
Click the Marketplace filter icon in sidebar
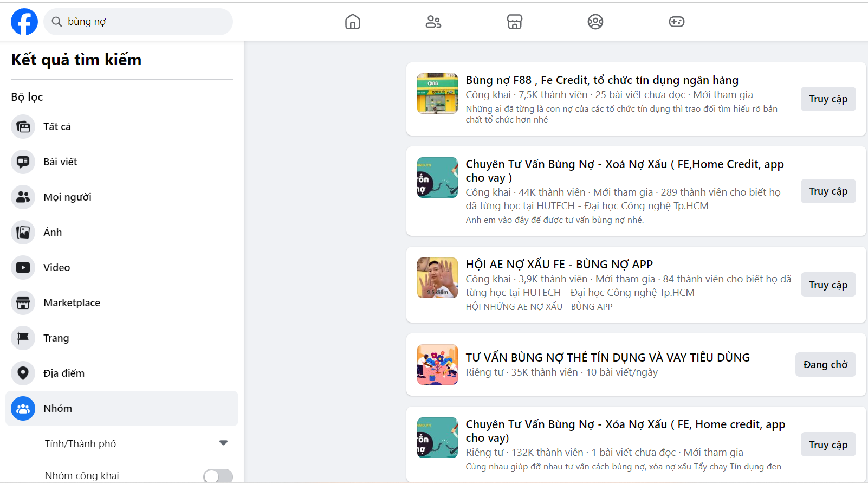coord(23,303)
